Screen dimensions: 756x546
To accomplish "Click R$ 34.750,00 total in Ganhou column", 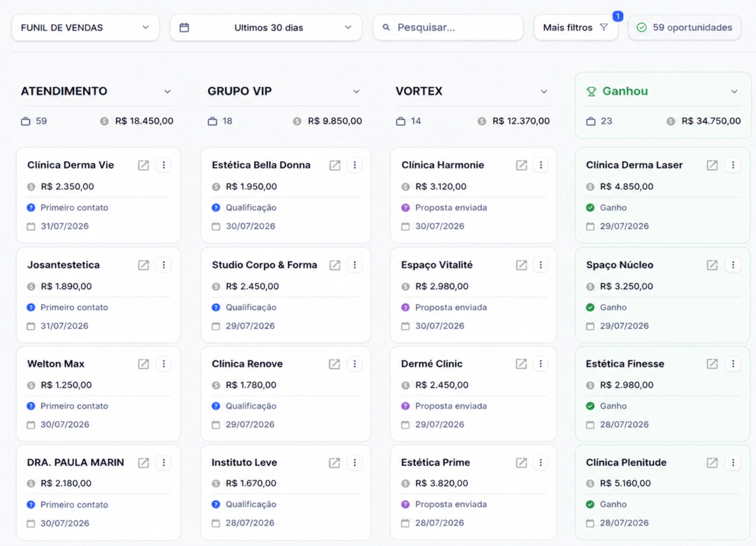I will coord(711,121).
